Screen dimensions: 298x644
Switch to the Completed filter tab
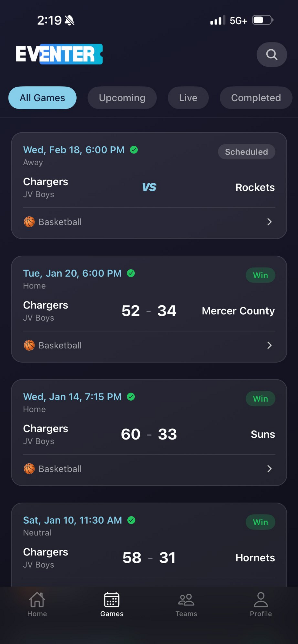click(256, 98)
